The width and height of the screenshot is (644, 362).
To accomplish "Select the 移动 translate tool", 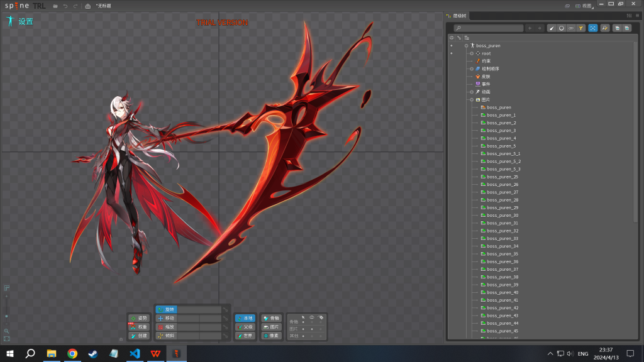I will pos(166,318).
